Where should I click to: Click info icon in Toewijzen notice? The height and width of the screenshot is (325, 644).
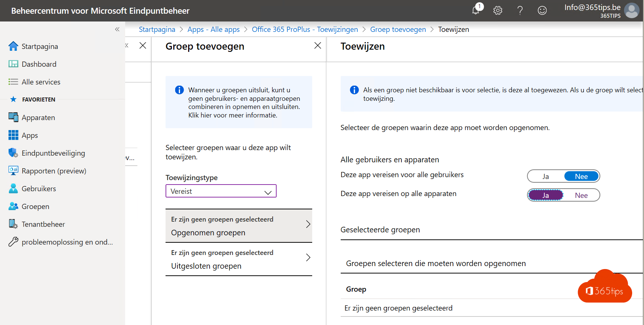pos(354,90)
